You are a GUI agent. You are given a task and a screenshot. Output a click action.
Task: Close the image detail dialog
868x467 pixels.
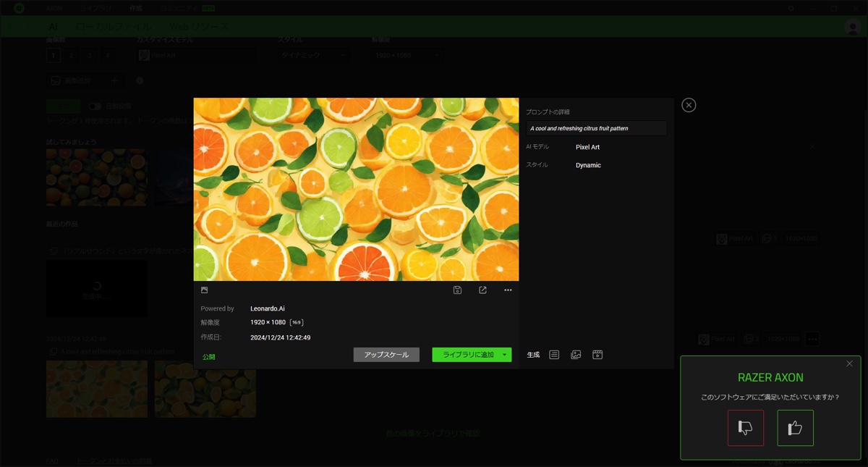[x=689, y=105]
